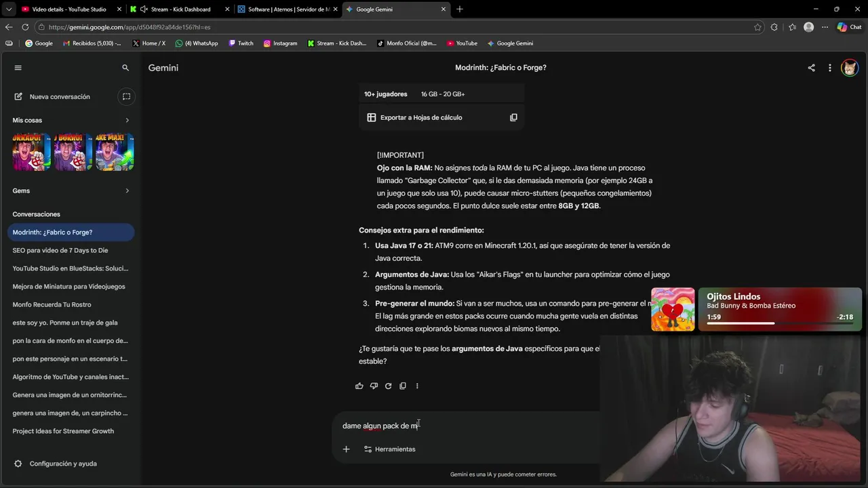Open first thumbnail in Mis cosas
Image resolution: width=868 pixels, height=488 pixels.
point(31,152)
